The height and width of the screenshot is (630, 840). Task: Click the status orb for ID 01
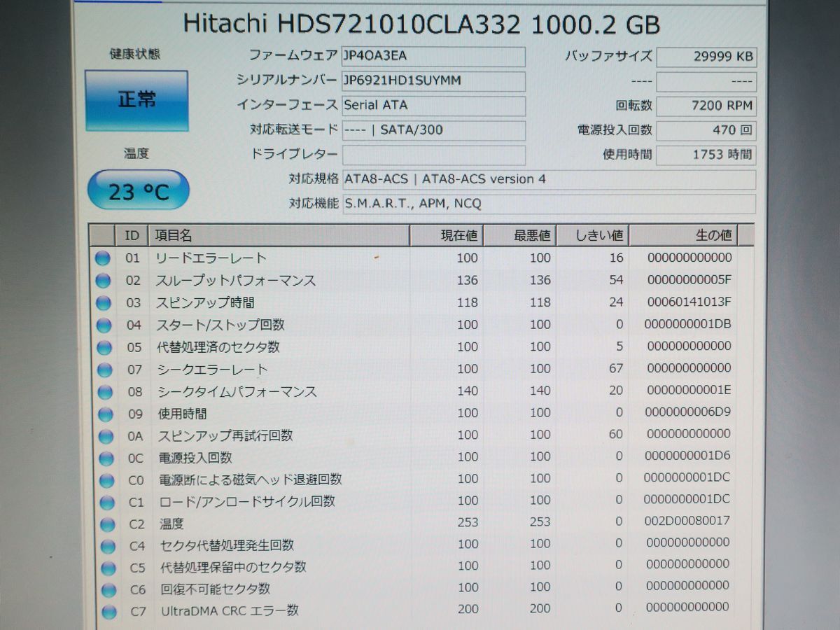[103, 258]
